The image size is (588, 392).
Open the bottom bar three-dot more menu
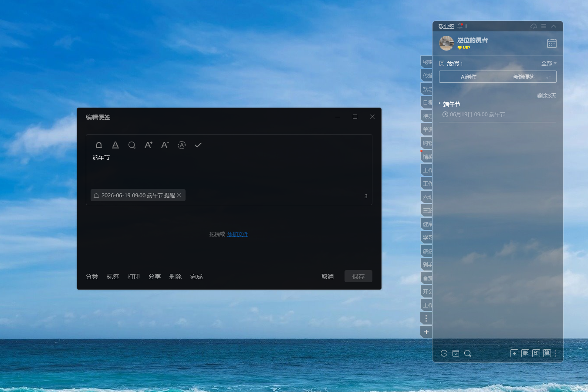(555, 353)
